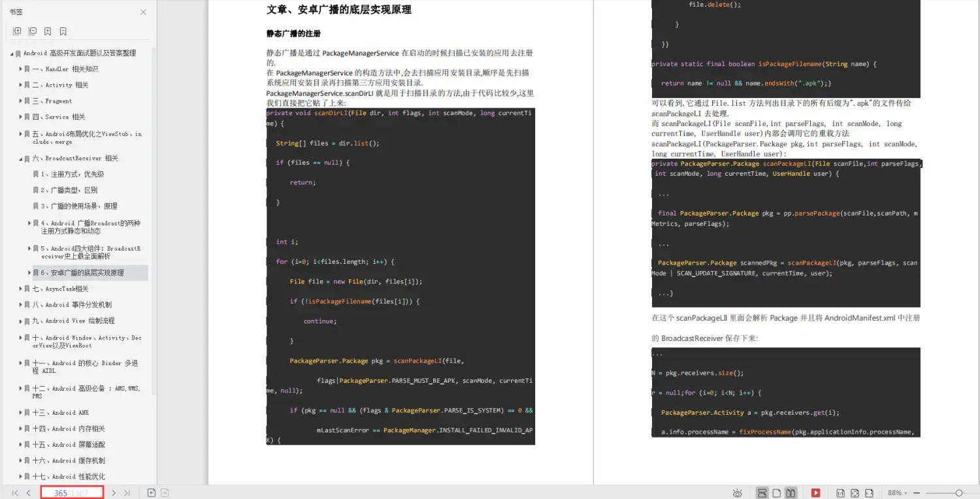The height and width of the screenshot is (499, 980).
Task: Collapse the 六、BroadcastReceiver 相关 bookmark
Action: pos(21,159)
